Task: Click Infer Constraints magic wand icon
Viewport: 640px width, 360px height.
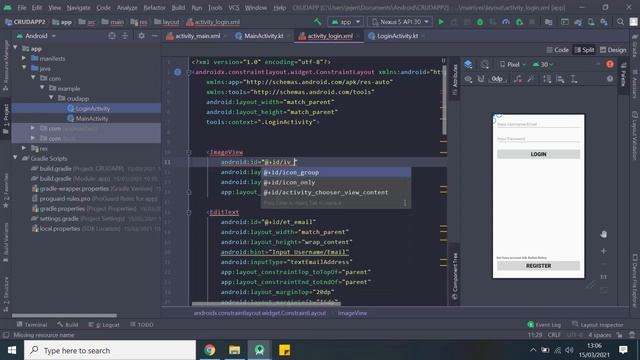Action: pyautogui.click(x=531, y=79)
